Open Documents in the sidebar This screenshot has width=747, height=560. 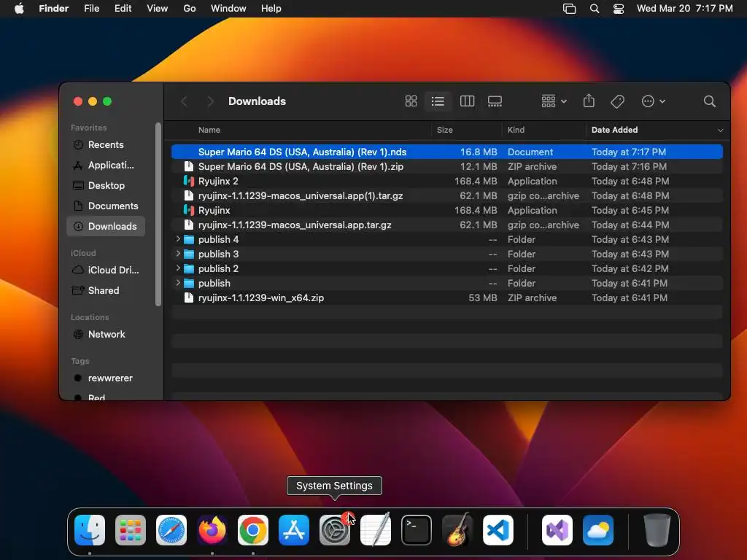click(x=105, y=206)
